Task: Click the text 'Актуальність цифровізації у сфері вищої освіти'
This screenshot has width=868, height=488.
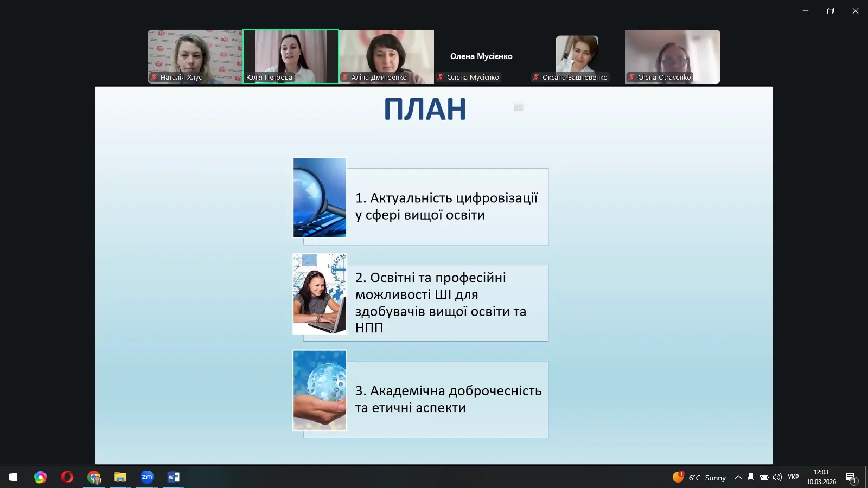Action: point(446,207)
